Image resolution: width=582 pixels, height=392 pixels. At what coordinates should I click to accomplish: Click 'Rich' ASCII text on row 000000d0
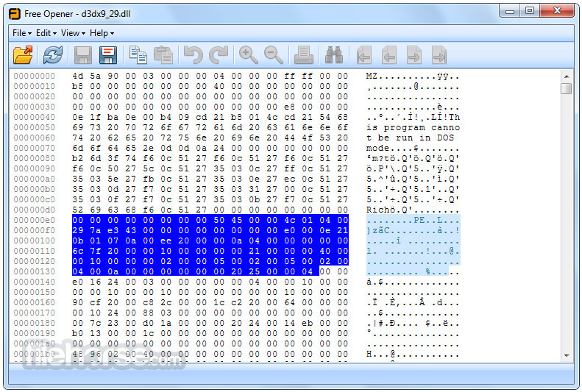[378, 210]
